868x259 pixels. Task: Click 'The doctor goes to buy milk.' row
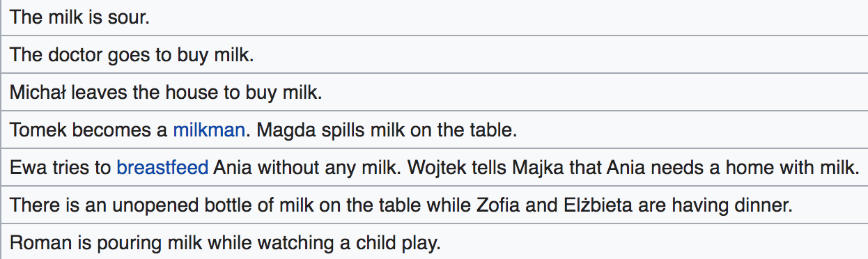[434, 54]
